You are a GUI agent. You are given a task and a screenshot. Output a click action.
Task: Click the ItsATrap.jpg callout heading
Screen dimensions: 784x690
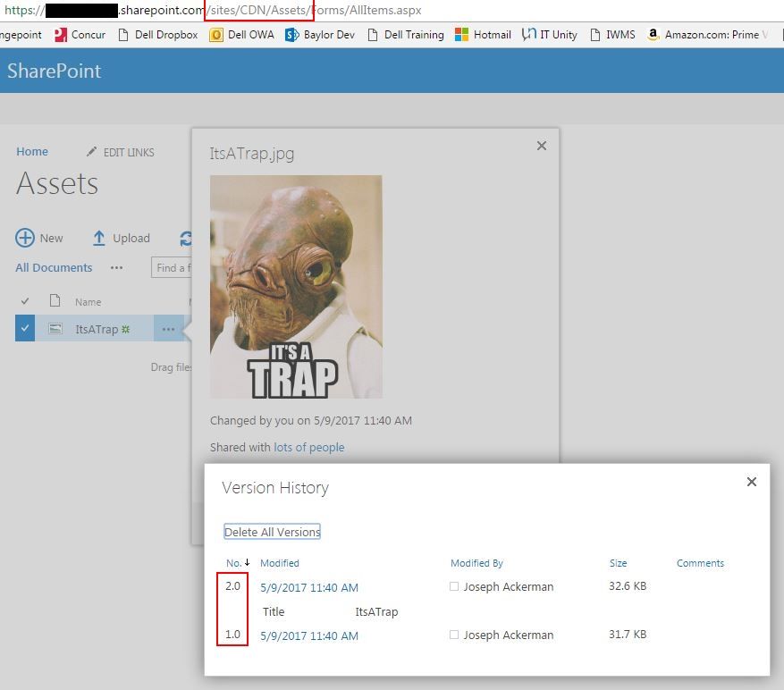(x=251, y=154)
